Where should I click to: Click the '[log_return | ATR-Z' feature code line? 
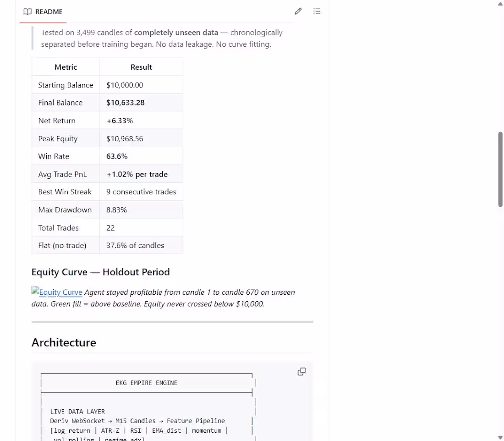[x=139, y=430]
